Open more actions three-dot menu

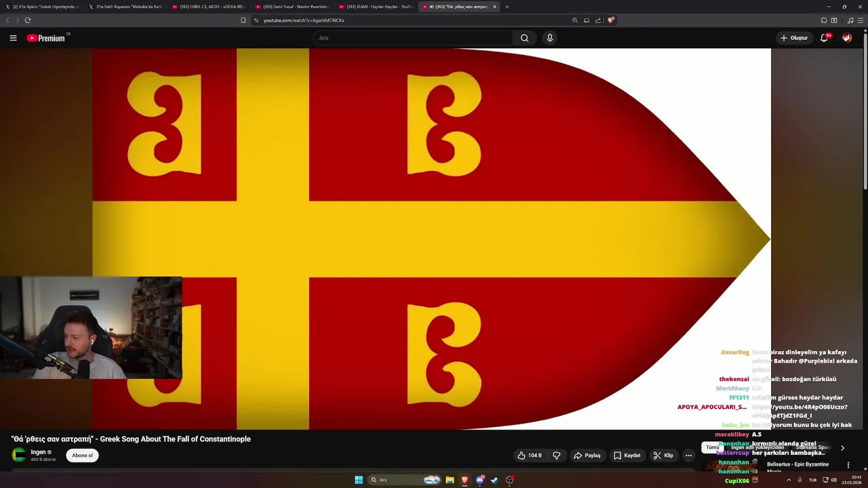688,455
